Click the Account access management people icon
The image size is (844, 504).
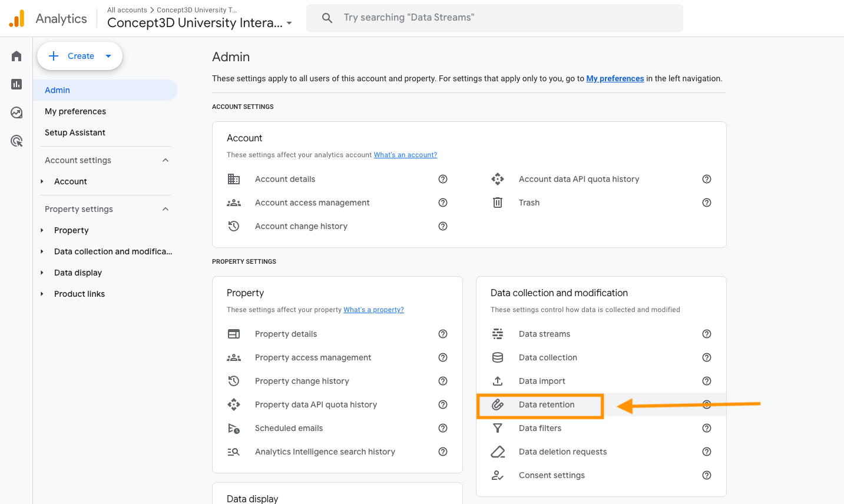[234, 203]
